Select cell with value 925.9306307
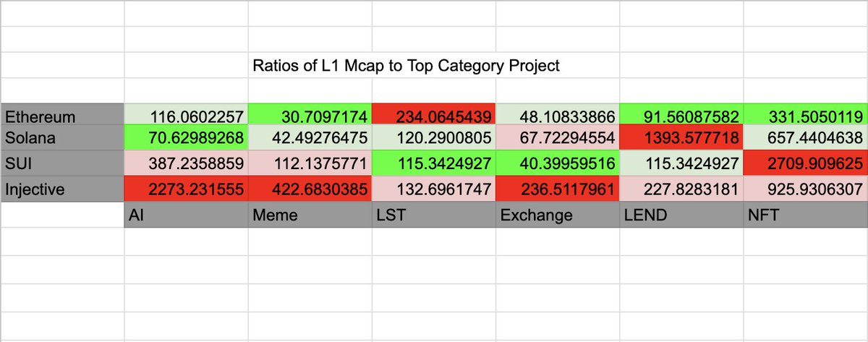This screenshot has width=868, height=342. (x=806, y=190)
